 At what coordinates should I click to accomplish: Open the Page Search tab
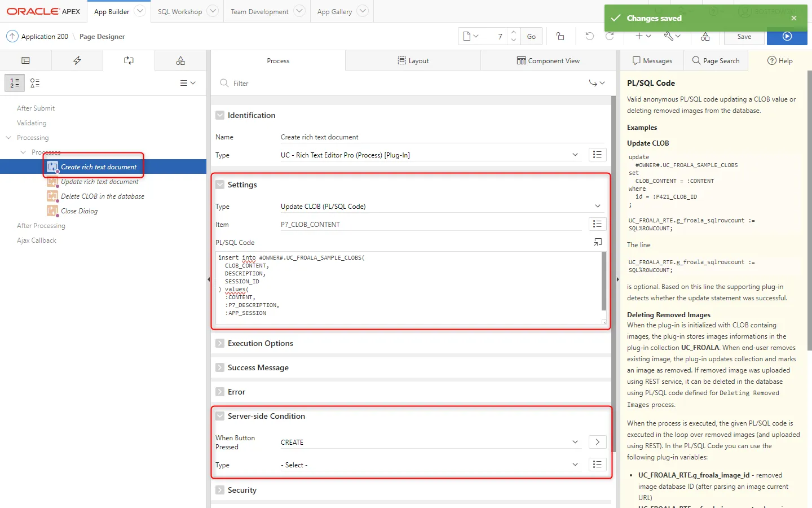coord(716,60)
